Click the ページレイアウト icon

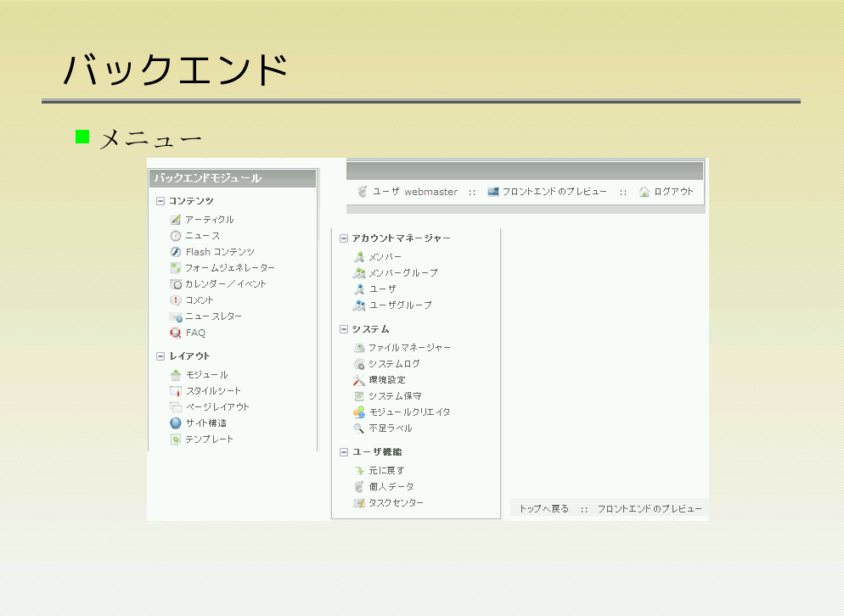tap(176, 407)
